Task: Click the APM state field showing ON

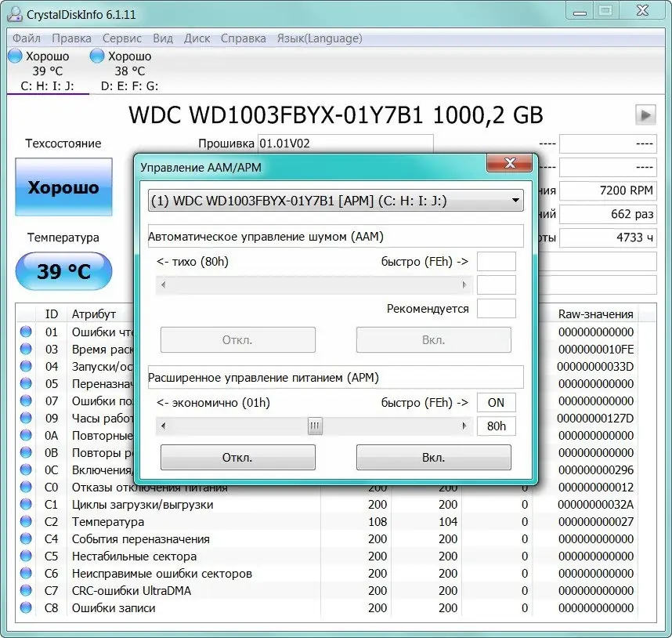Action: click(x=497, y=403)
